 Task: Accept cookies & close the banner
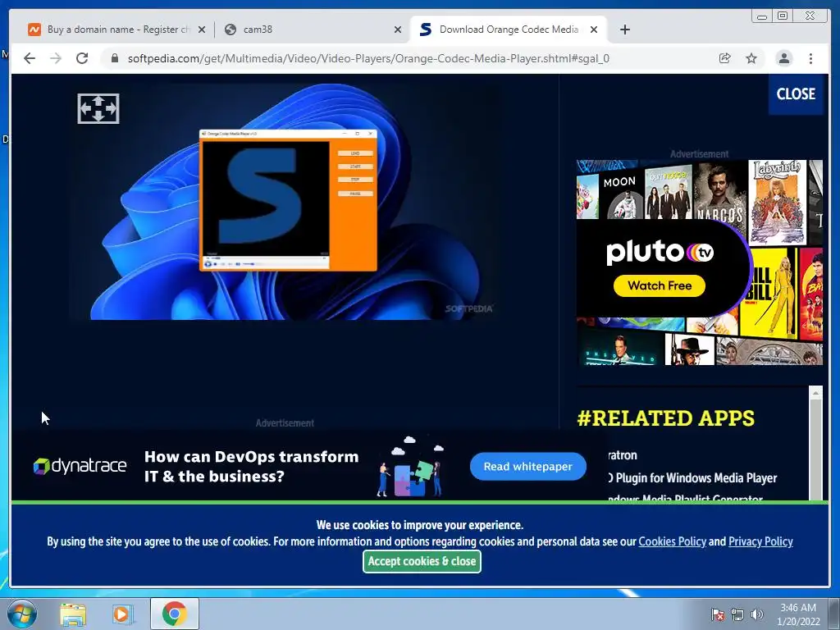422,561
